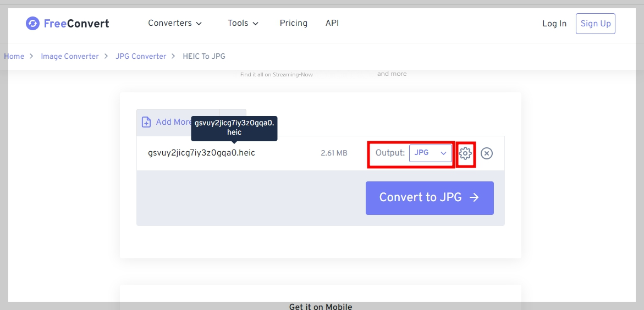Click Add More Files button
This screenshot has width=644, height=310.
(178, 122)
